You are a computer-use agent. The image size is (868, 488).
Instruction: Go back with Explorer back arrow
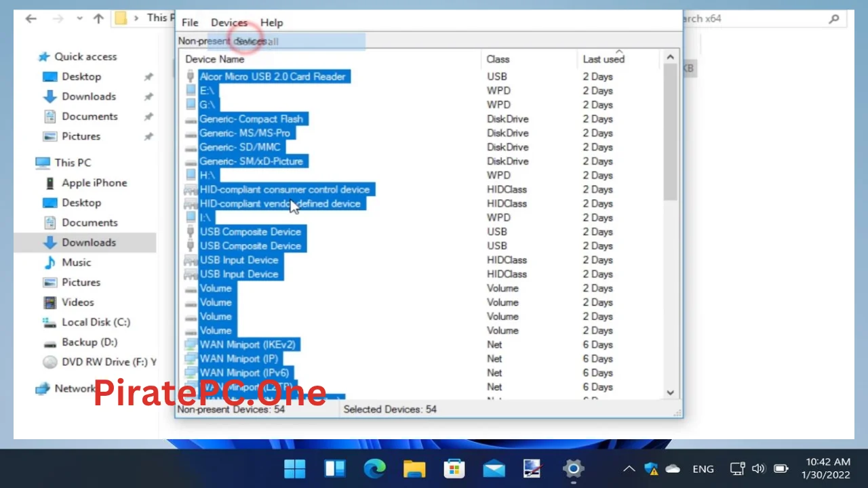pyautogui.click(x=31, y=18)
